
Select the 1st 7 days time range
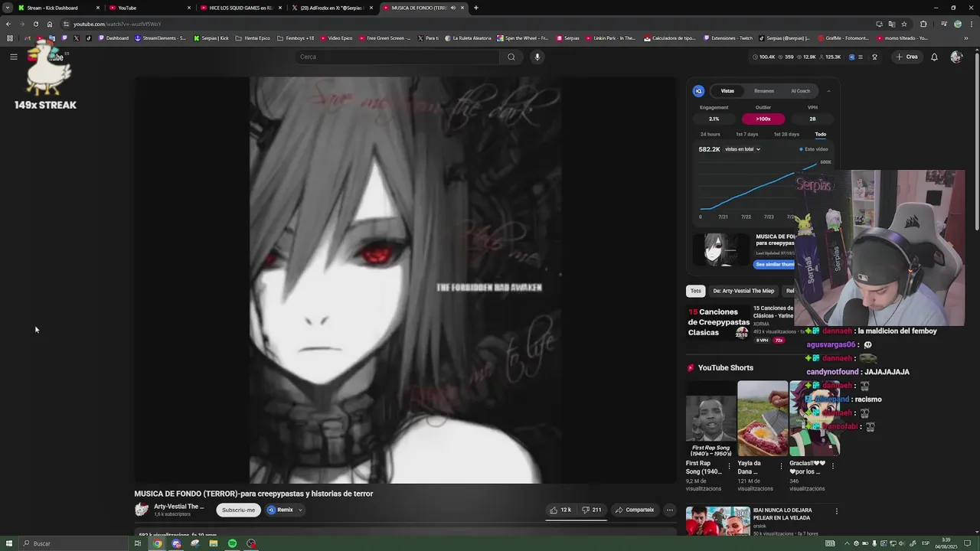[x=746, y=134]
